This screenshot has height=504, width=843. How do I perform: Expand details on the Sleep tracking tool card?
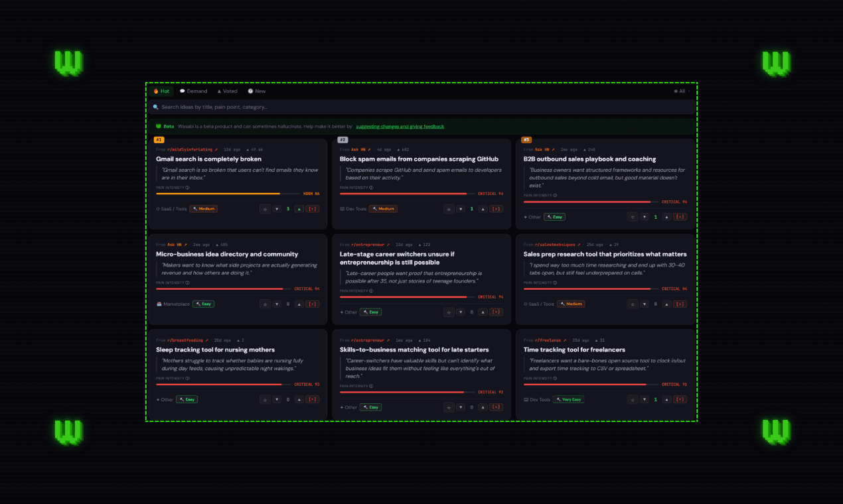coord(311,399)
